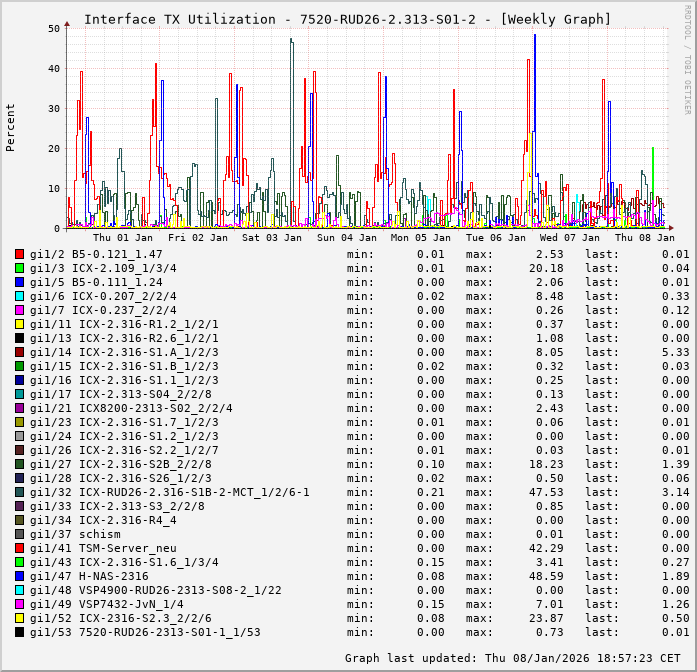
Task: Click the Mon 05 Jan axis label
Action: (421, 238)
